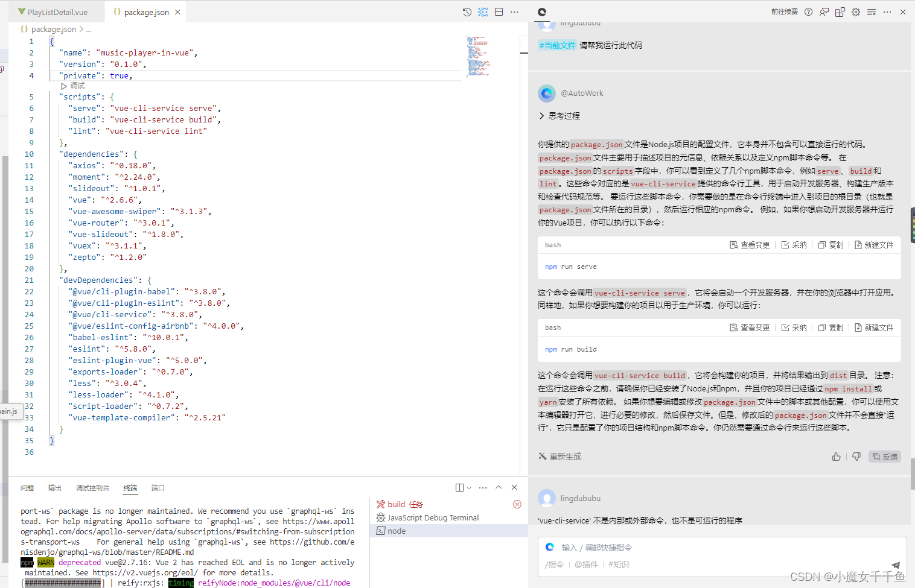The image size is (915, 588).
Task: Click the /指令 shortcut below chat input
Action: (x=554, y=564)
